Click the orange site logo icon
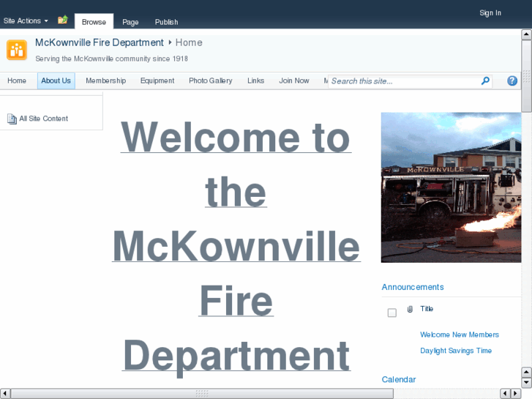532x399 pixels. (17, 50)
